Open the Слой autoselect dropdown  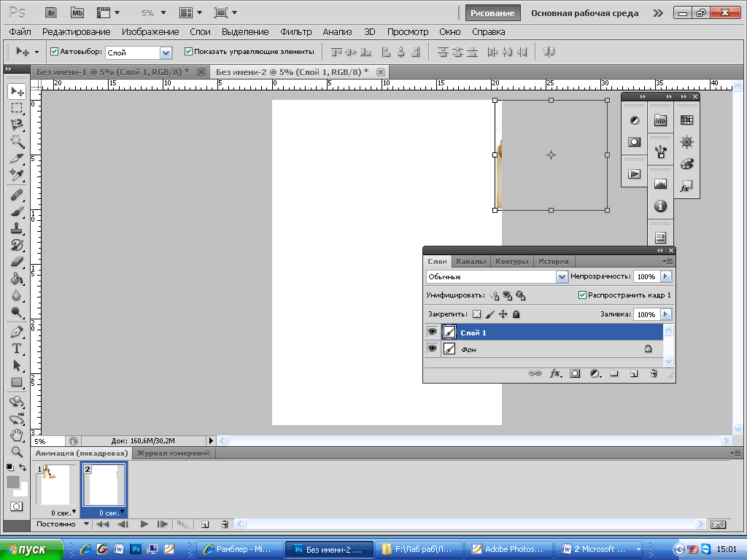pyautogui.click(x=166, y=52)
